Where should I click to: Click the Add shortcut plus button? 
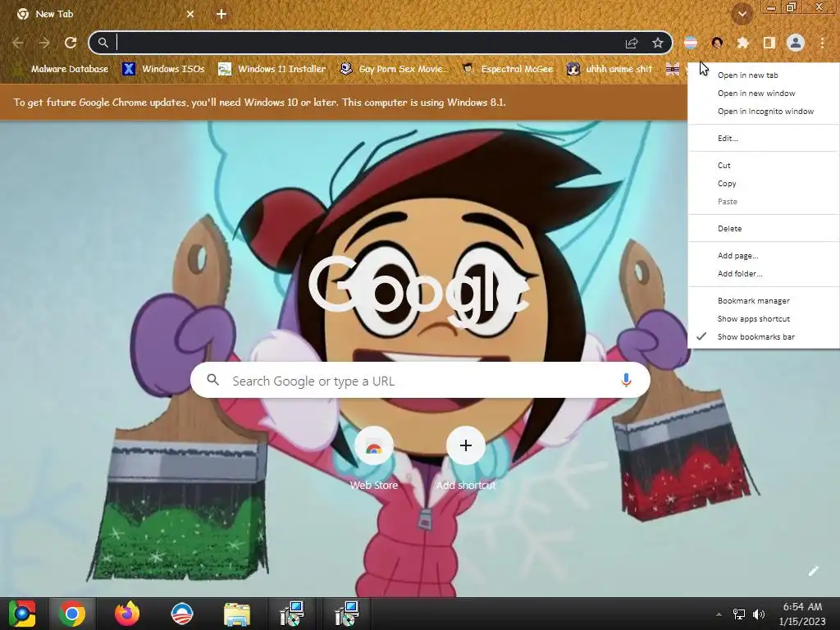point(466,445)
